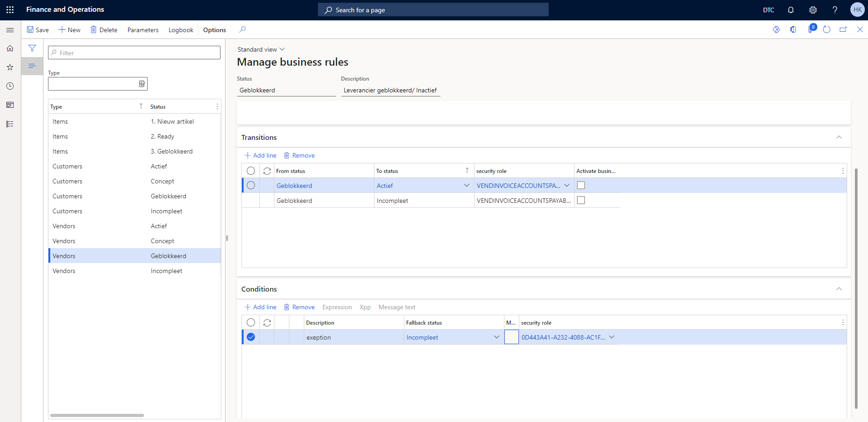Image resolution: width=868 pixels, height=422 pixels.
Task: Refresh the page using the toolbar icon
Action: click(826, 29)
